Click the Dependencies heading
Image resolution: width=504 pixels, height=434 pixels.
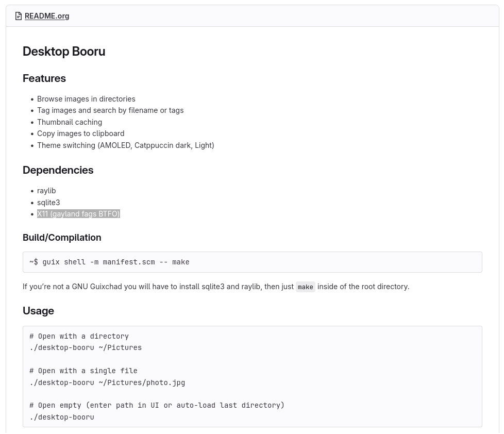pos(58,170)
